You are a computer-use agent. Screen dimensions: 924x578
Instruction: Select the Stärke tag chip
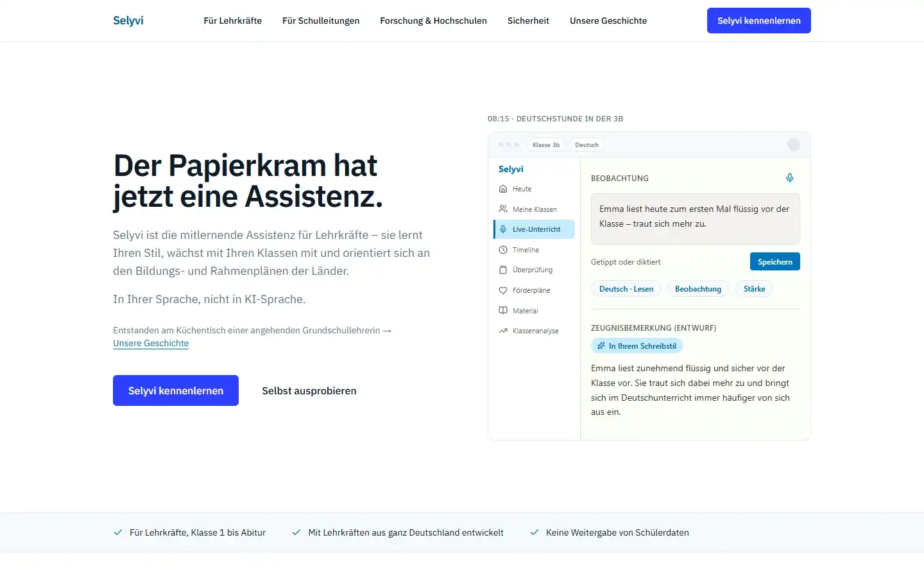755,289
